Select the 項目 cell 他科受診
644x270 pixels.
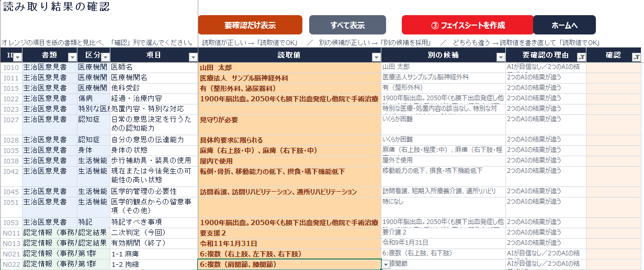tap(154, 88)
